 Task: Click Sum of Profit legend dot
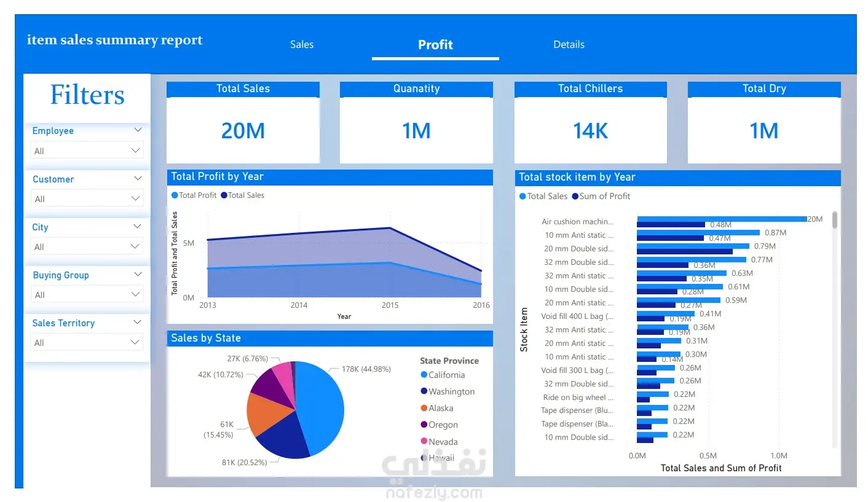575,196
